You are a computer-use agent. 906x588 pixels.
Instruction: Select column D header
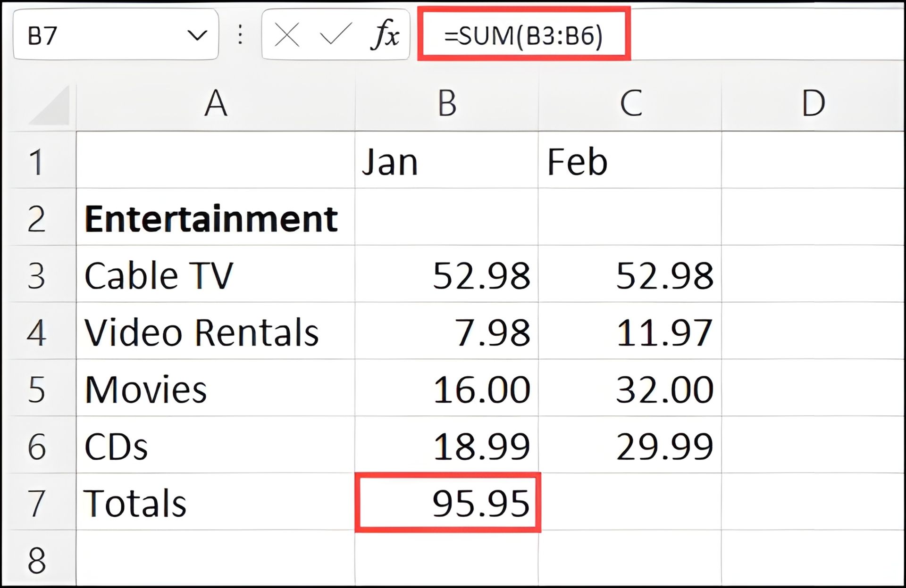click(813, 103)
